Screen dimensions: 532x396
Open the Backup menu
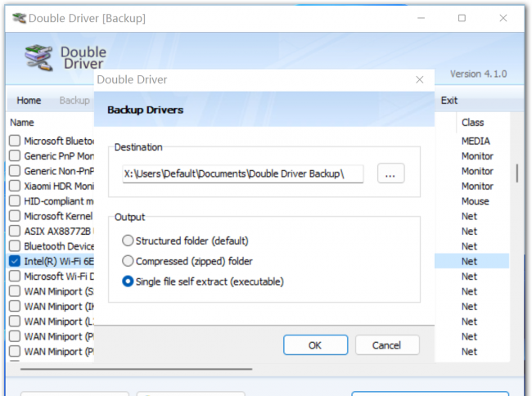(x=74, y=101)
